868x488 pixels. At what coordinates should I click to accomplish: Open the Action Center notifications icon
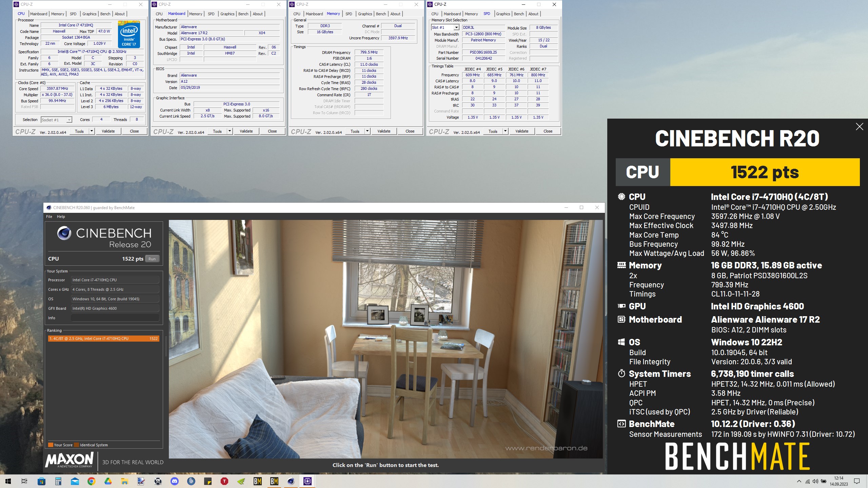(857, 481)
